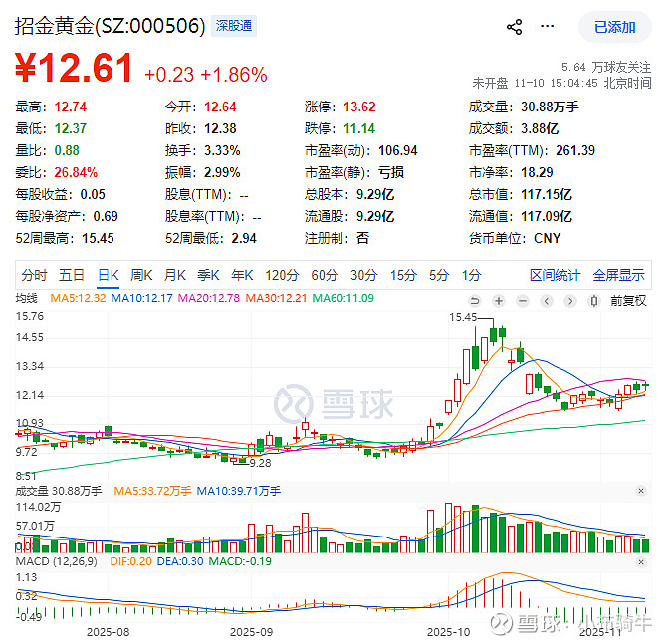Switch chart to 60分 interval
This screenshot has height=644, width=672.
[x=325, y=275]
